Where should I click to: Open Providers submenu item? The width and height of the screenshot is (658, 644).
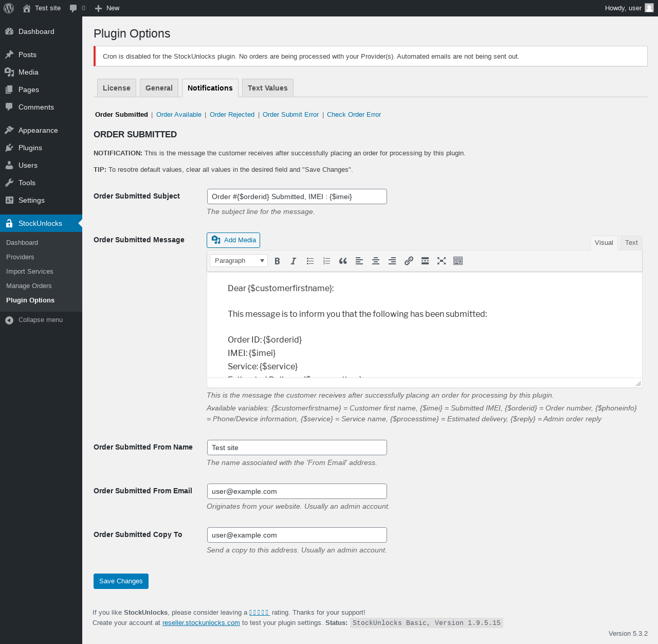[x=20, y=257]
